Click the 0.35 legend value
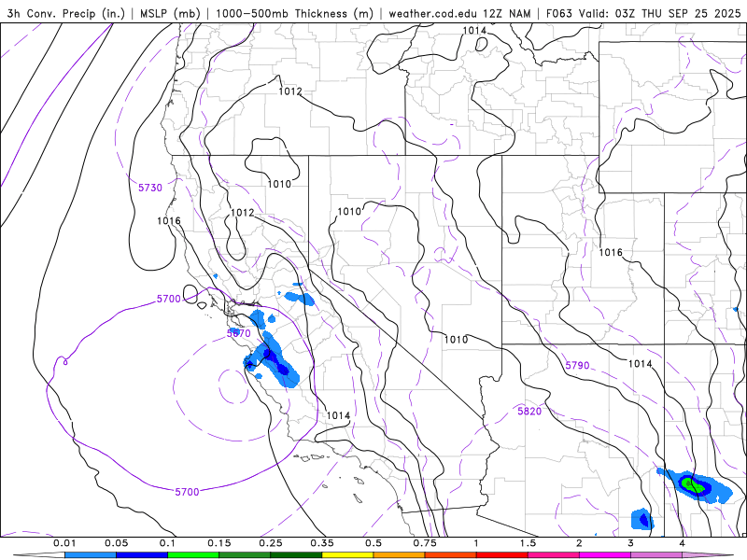This screenshot has height=560, width=747. 322,543
